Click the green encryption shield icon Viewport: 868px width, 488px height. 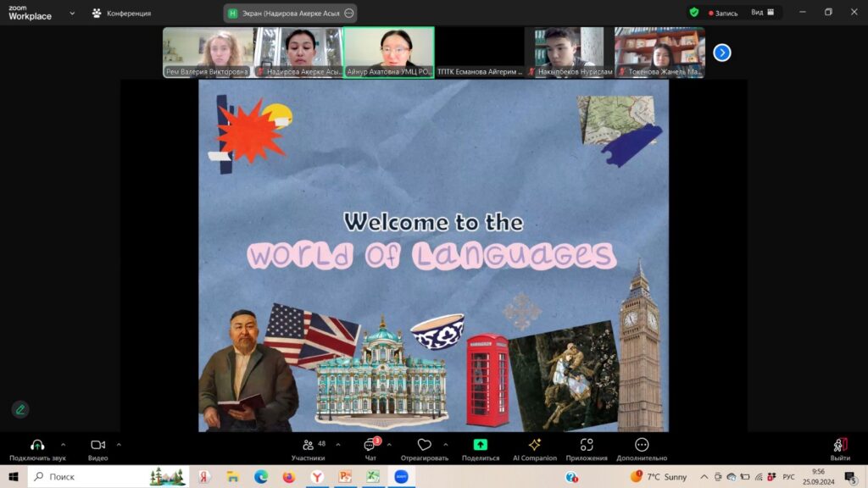pos(693,12)
